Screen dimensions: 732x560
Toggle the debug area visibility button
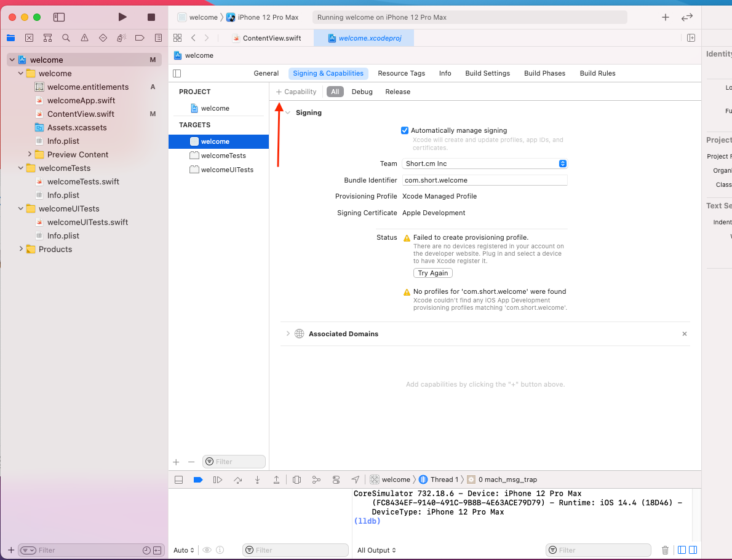click(x=178, y=479)
